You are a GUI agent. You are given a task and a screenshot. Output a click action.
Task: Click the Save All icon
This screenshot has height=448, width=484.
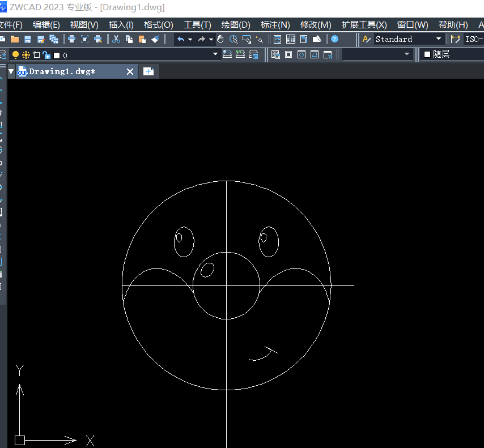pos(54,39)
